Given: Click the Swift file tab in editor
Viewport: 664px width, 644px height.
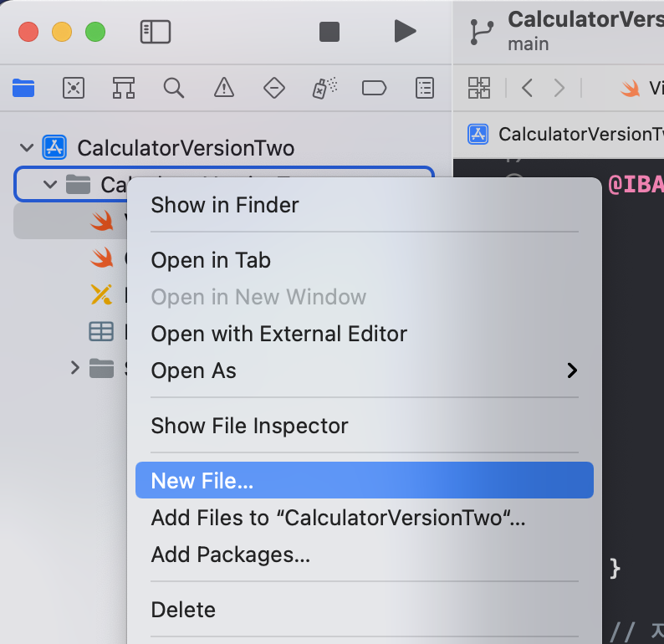Looking at the screenshot, I should click(x=641, y=88).
